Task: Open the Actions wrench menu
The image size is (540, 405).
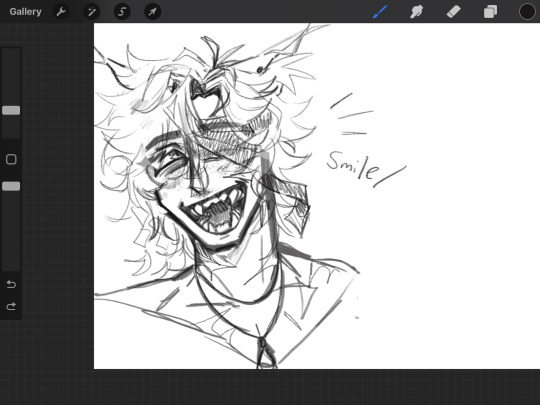Action: click(x=61, y=12)
